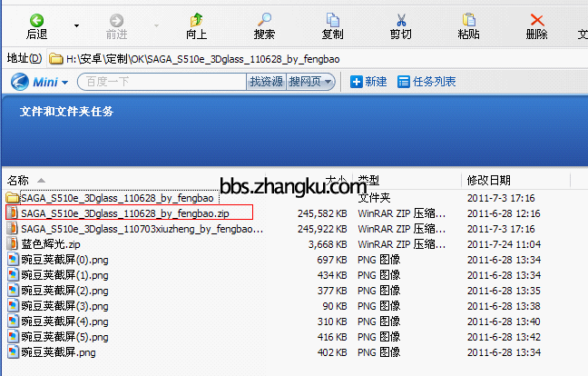Open the Mini dropdown arrow
Viewport: 588px width, 376px height.
click(x=64, y=82)
